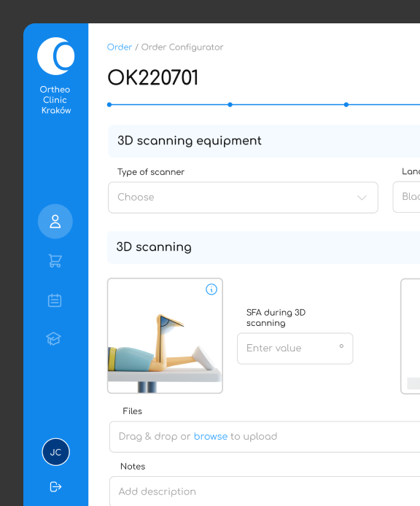Viewport: 420px width, 506px height.
Task: Click the chevron arrow in Choose field
Action: (362, 198)
